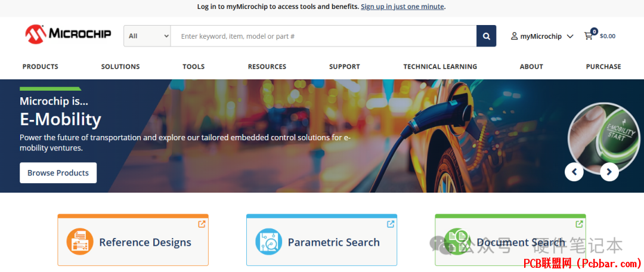The image size is (644, 272).
Task: Click the Document Search green icon
Action: coord(457,242)
